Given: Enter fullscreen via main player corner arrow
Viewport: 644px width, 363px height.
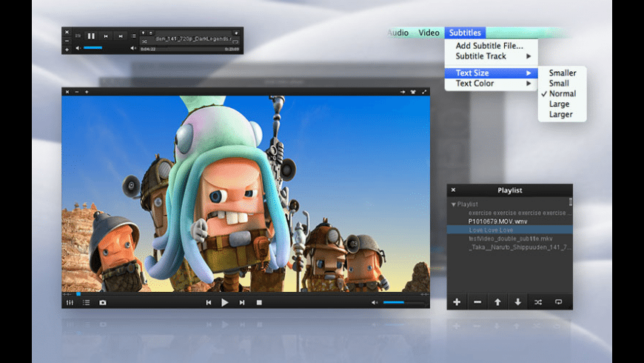Looking at the screenshot, I should (424, 92).
